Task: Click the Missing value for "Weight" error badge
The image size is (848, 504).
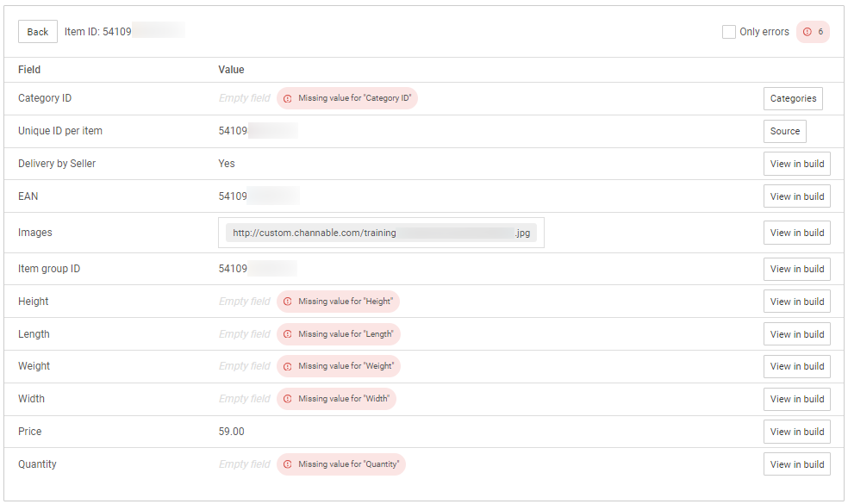Action: click(x=346, y=366)
